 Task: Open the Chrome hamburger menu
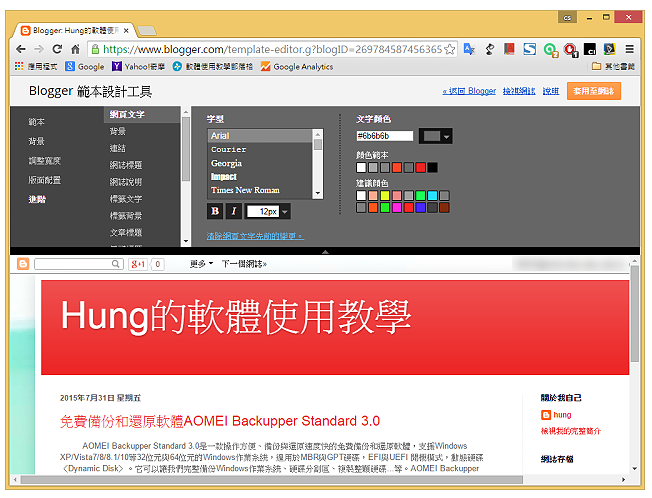(630, 49)
